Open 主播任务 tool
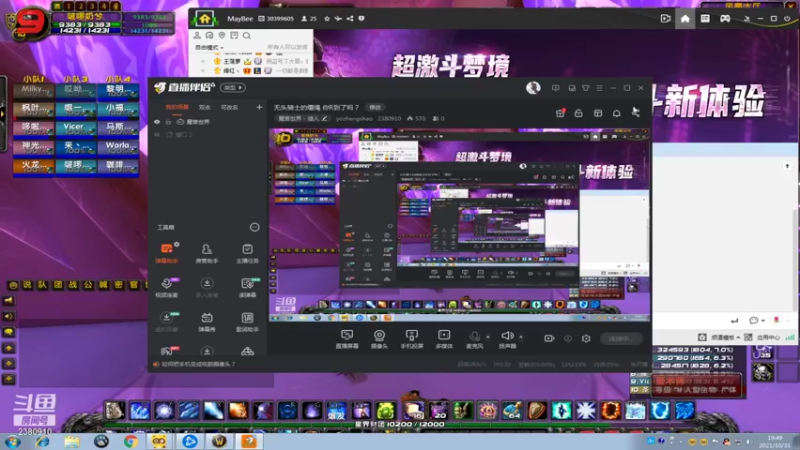The height and width of the screenshot is (450, 800). 247,253
